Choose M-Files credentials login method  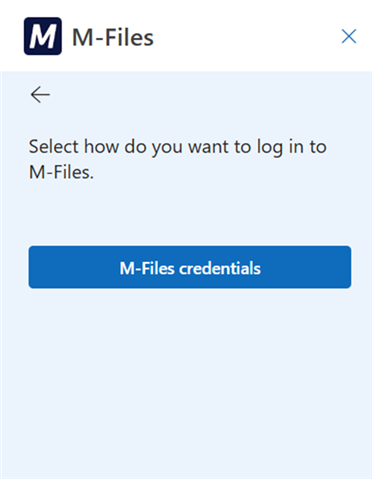(190, 267)
